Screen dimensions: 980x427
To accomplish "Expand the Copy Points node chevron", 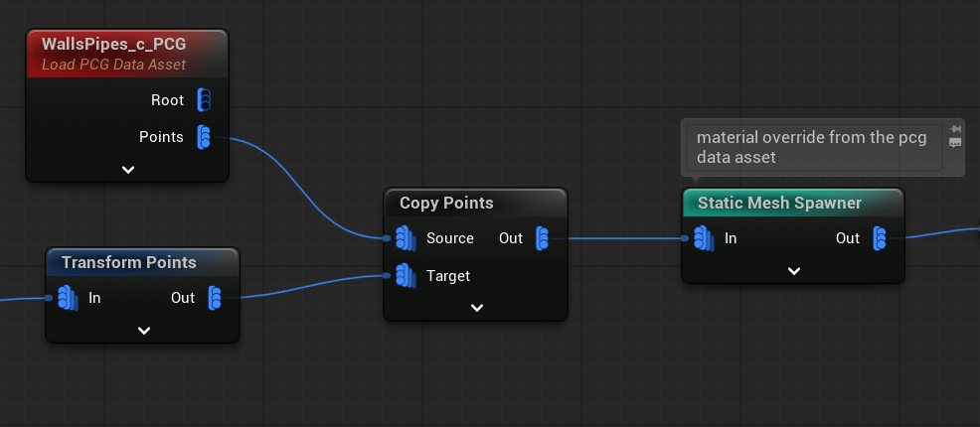I will tap(476, 308).
